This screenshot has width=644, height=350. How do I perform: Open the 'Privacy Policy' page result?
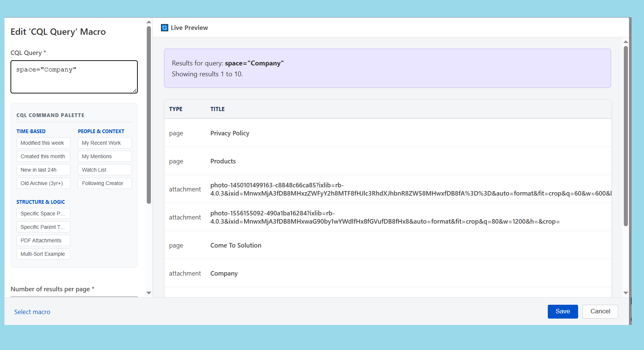click(230, 133)
